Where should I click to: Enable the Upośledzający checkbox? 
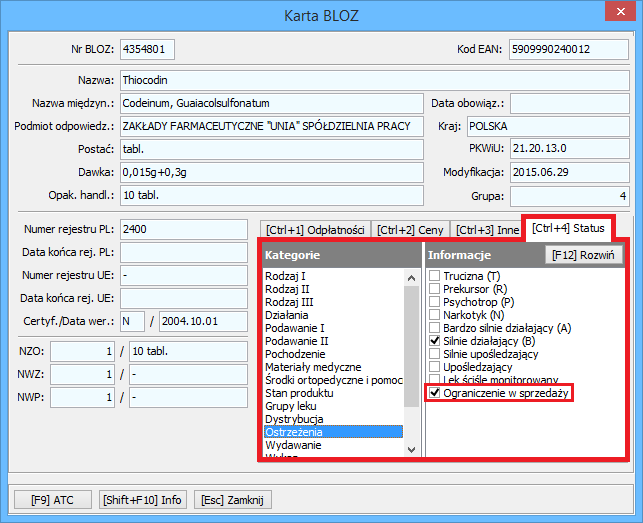click(x=434, y=367)
